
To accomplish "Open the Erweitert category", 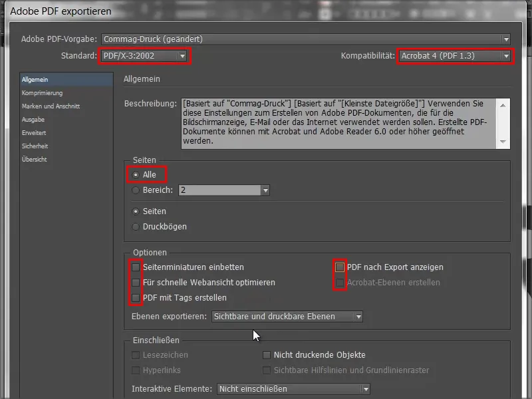I will (34, 132).
